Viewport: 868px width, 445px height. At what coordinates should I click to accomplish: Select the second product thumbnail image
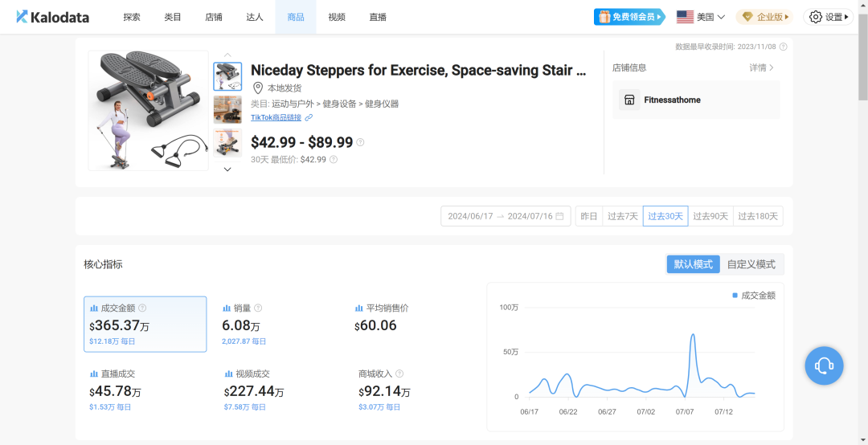tap(227, 109)
